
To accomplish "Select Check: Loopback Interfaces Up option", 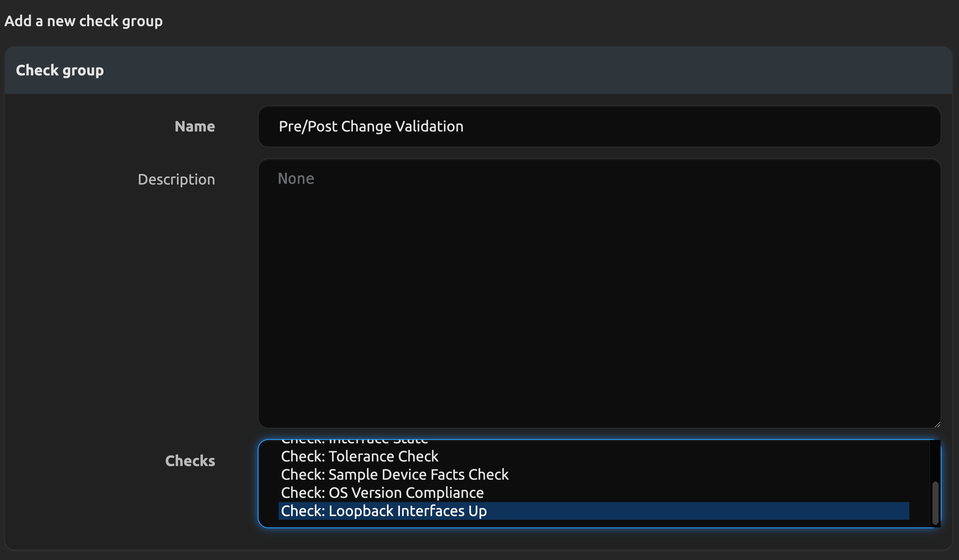I will (x=384, y=511).
